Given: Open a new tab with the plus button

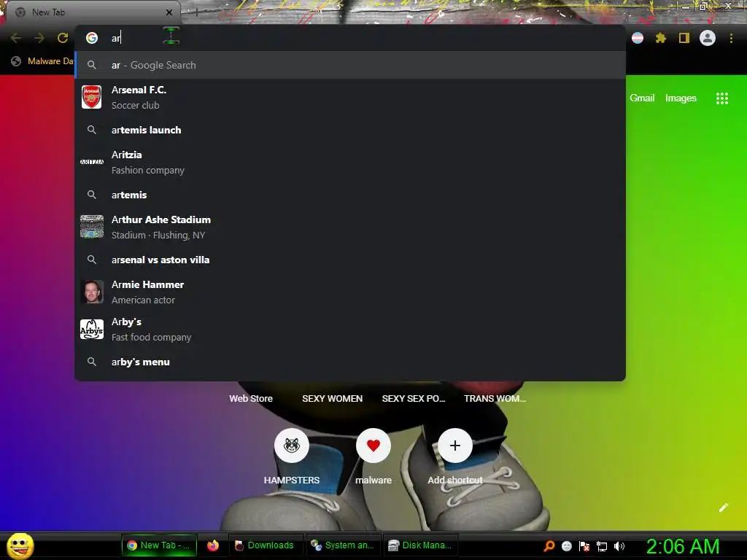Looking at the screenshot, I should [x=196, y=12].
